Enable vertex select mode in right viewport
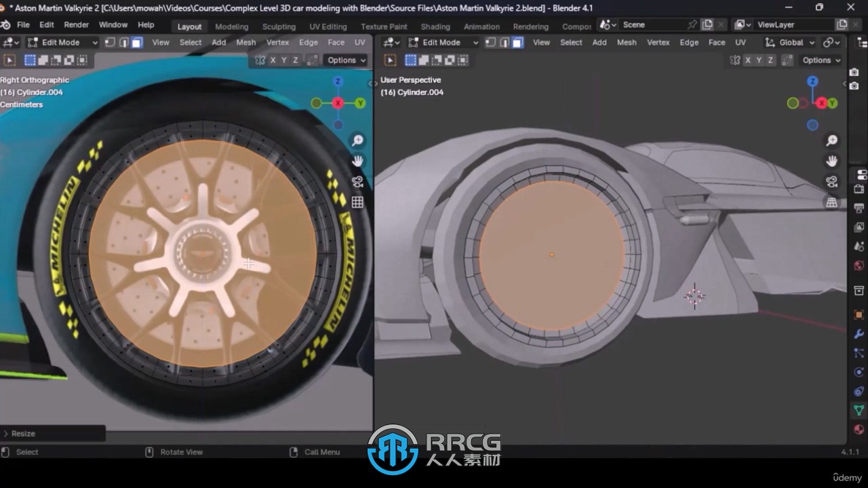 click(490, 42)
